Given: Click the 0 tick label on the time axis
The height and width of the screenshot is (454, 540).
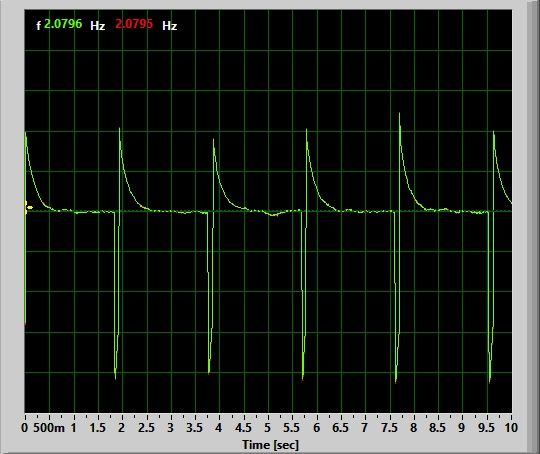Looking at the screenshot, I should click(24, 428).
